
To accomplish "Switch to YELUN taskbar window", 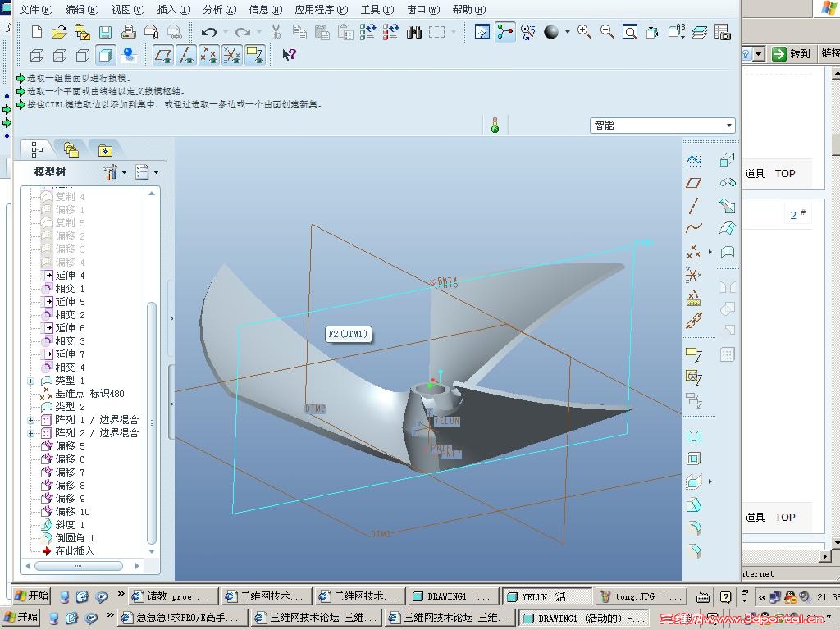I will click(546, 596).
